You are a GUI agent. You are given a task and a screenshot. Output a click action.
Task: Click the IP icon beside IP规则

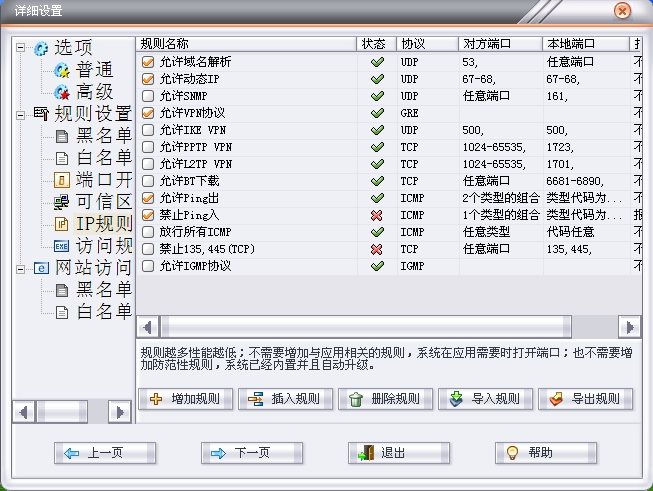pos(62,224)
